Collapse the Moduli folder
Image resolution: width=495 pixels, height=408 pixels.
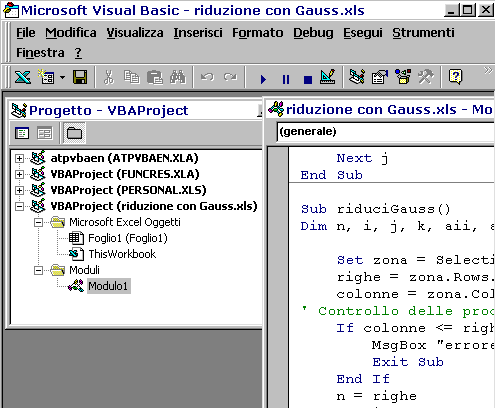39,270
